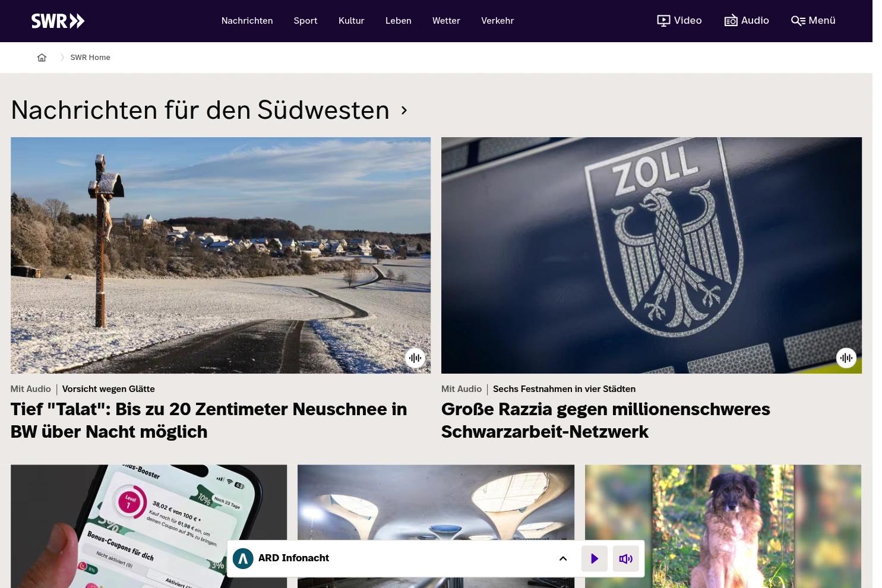Image resolution: width=882 pixels, height=588 pixels.
Task: Open the bonus coupons phone thumbnail
Action: (148, 526)
